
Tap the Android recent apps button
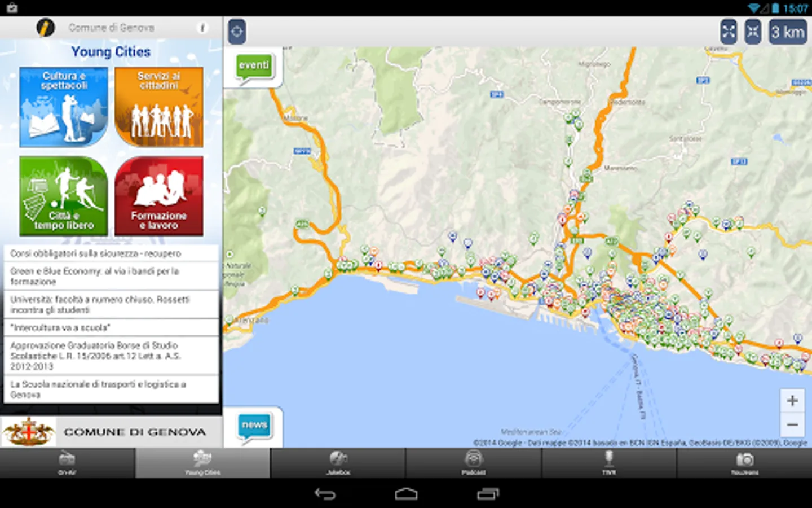click(x=488, y=494)
